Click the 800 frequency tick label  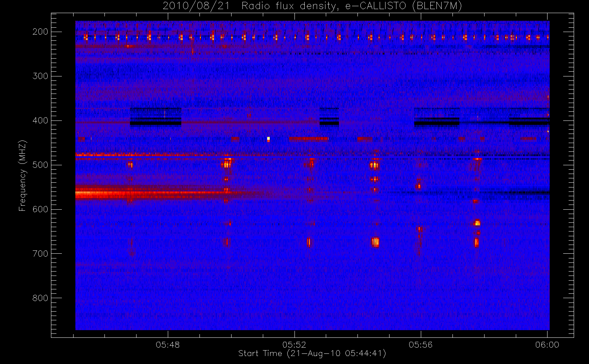pos(40,298)
